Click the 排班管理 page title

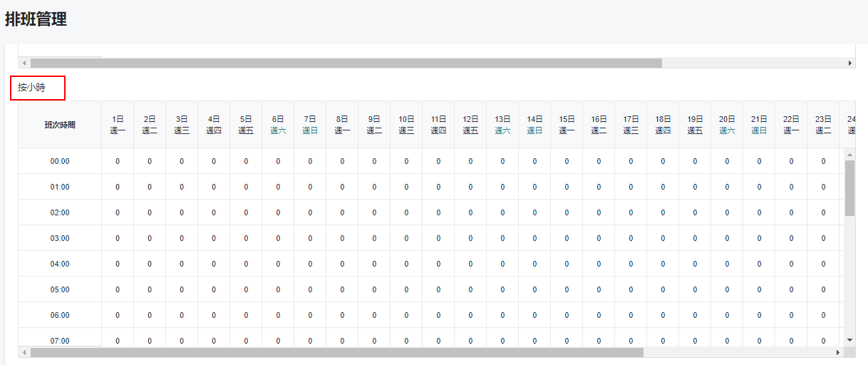36,20
